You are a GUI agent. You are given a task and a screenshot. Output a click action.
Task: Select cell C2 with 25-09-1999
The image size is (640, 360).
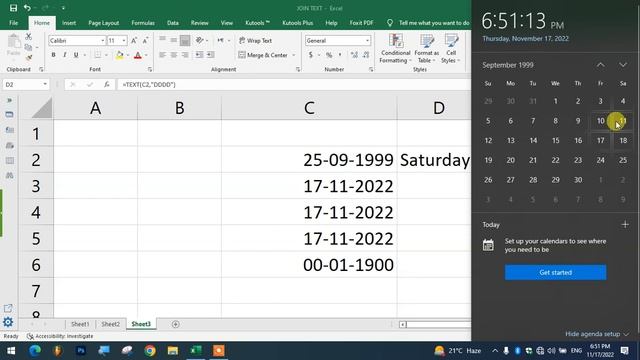[309, 160]
